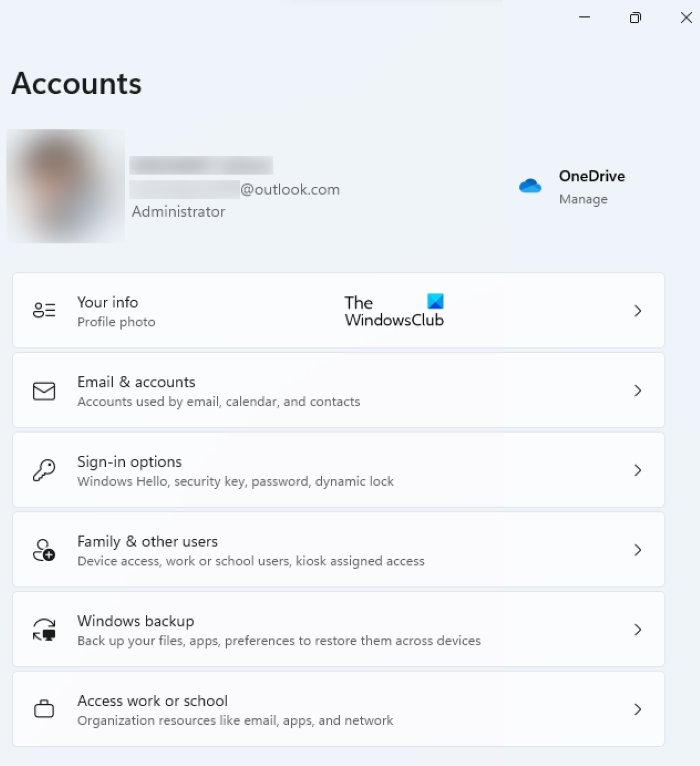Open Family & other users chevron
Screen dimensions: 700x766
pos(638,550)
